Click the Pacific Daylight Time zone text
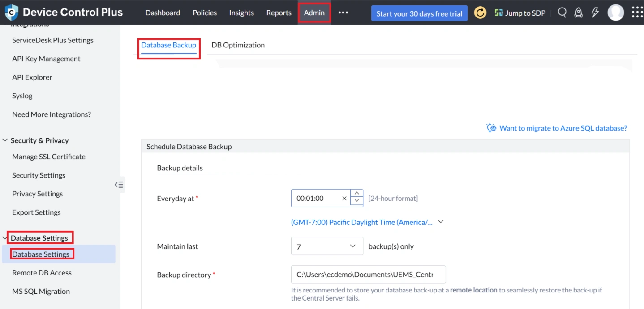644x309 pixels. [362, 222]
